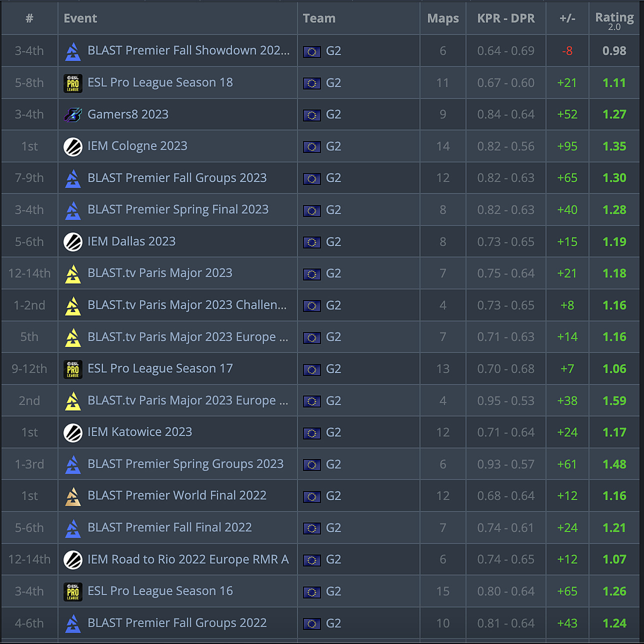Click ESL logo beside IEM Dallas 2023

pos(73,242)
